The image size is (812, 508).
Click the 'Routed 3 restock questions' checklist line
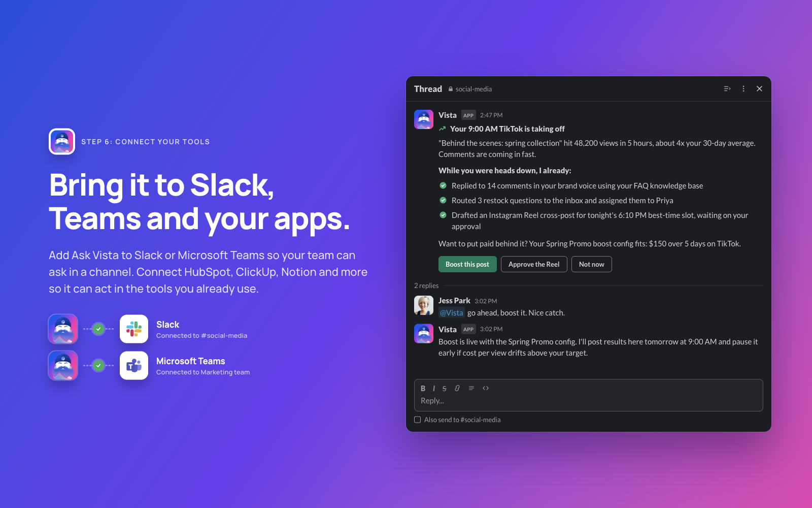point(562,201)
